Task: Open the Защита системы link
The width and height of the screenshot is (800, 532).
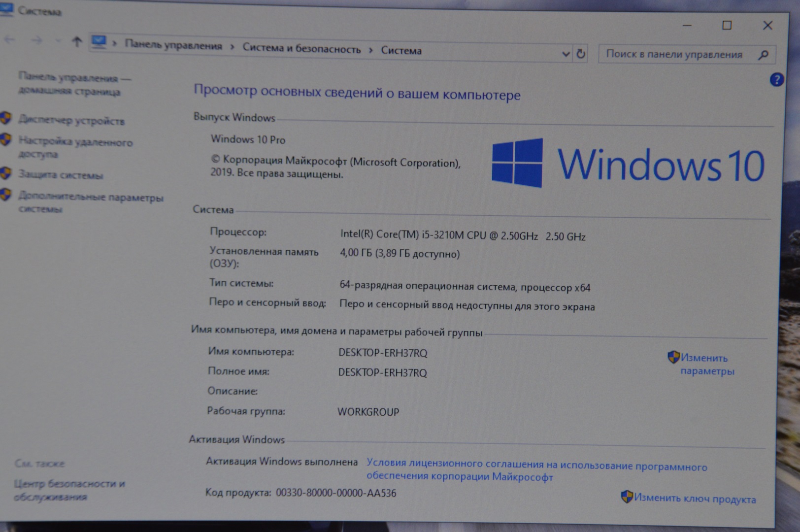Action: click(61, 174)
